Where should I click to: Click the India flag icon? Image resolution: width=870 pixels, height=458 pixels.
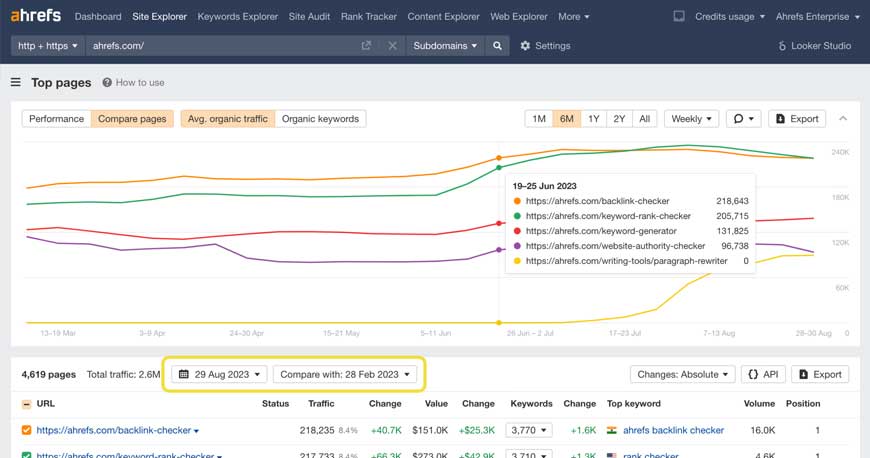click(x=611, y=430)
